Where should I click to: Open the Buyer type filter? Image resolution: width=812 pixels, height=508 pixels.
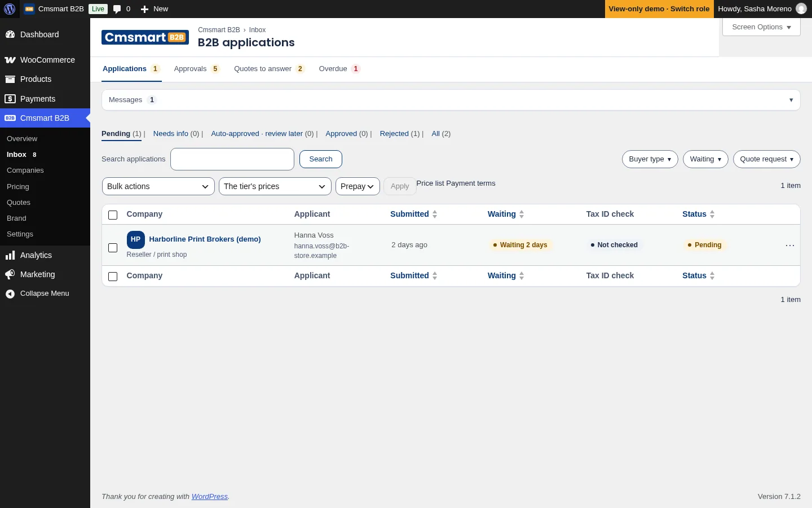tap(650, 159)
